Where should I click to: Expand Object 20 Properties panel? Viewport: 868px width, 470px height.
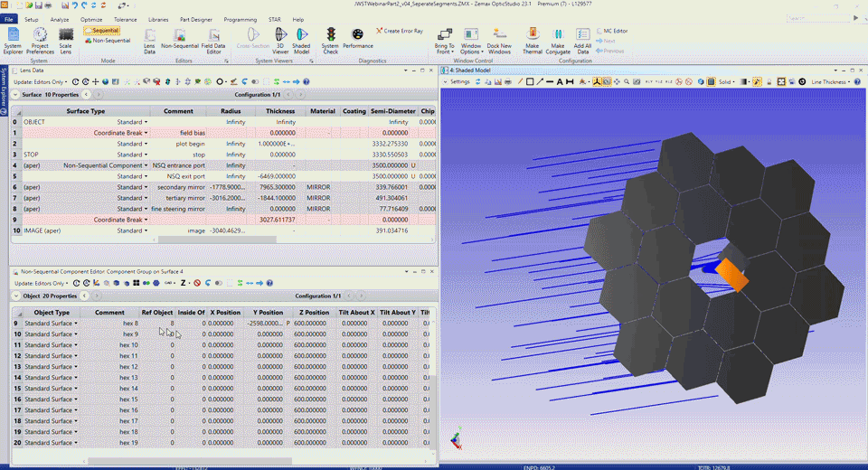coord(14,296)
